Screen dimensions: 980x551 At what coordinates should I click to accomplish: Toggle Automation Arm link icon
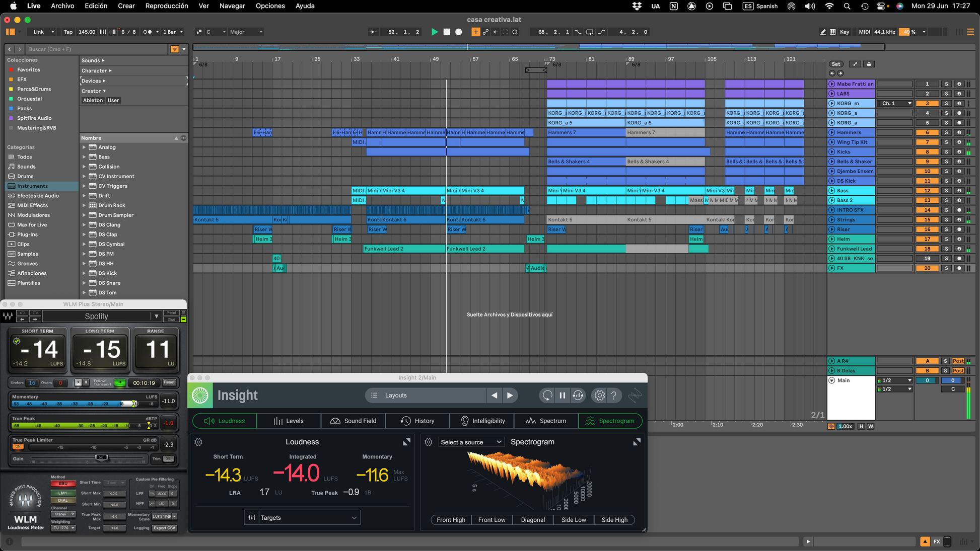(x=485, y=32)
